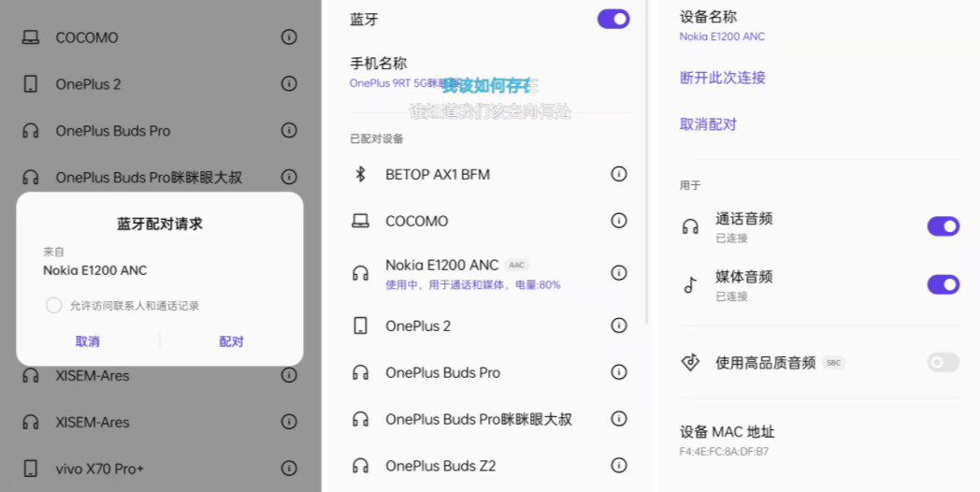This screenshot has height=492, width=980.
Task: Select OnePlus Buds Z2 device row
Action: coord(489,466)
